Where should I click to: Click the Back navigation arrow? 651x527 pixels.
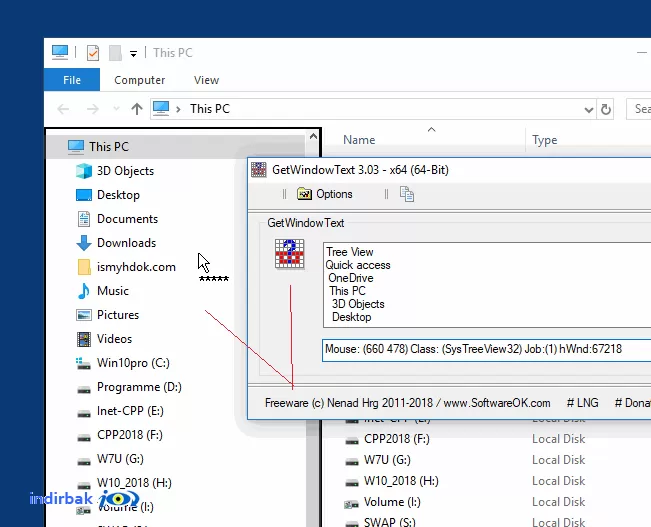click(63, 109)
